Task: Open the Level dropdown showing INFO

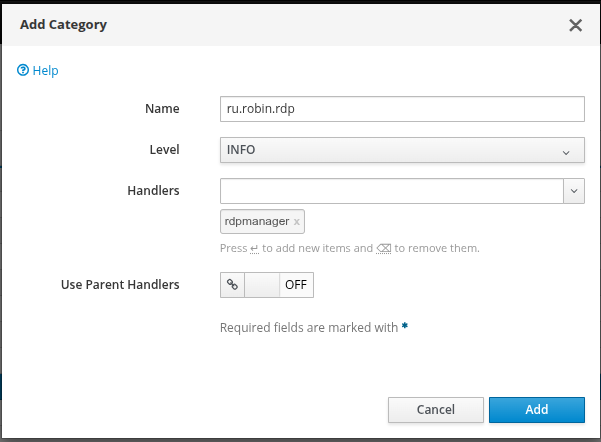Action: pos(401,150)
